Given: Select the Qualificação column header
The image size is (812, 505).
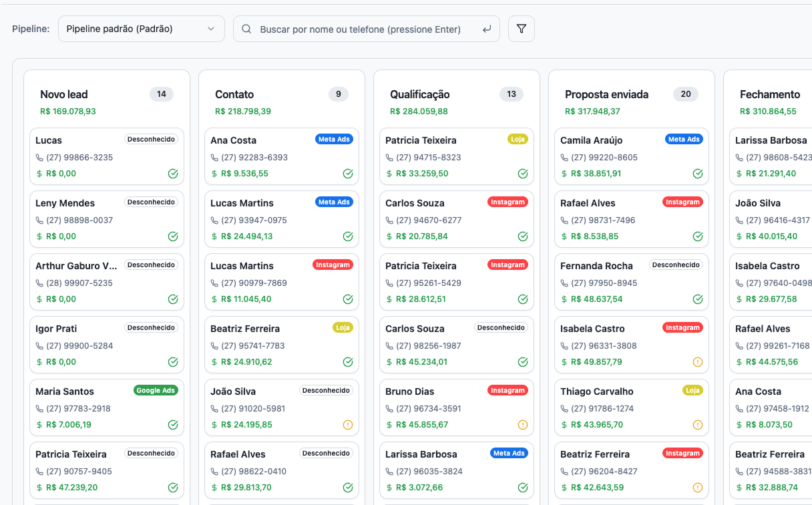Looking at the screenshot, I should click(x=420, y=95).
